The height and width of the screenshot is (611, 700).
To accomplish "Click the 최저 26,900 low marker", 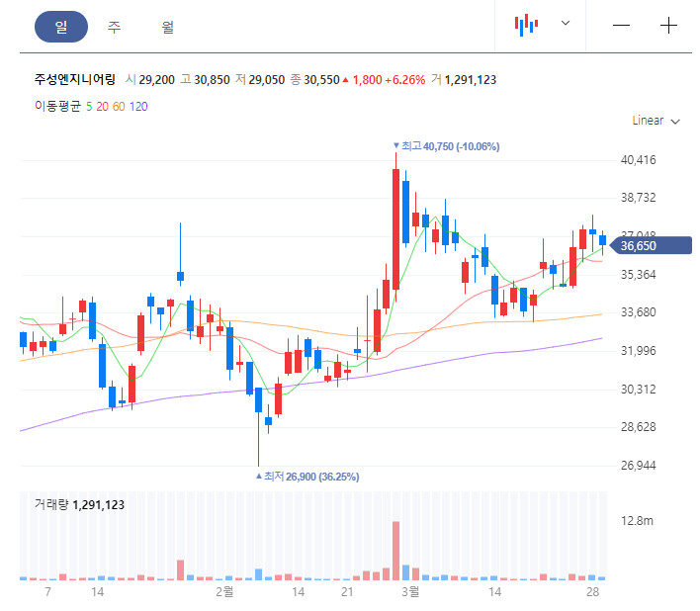I will (307, 477).
